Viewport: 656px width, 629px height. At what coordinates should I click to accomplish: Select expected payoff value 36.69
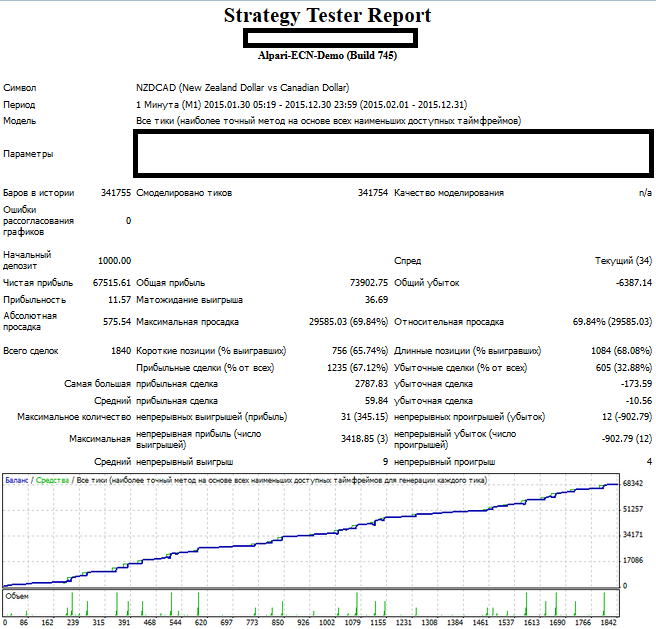376,300
